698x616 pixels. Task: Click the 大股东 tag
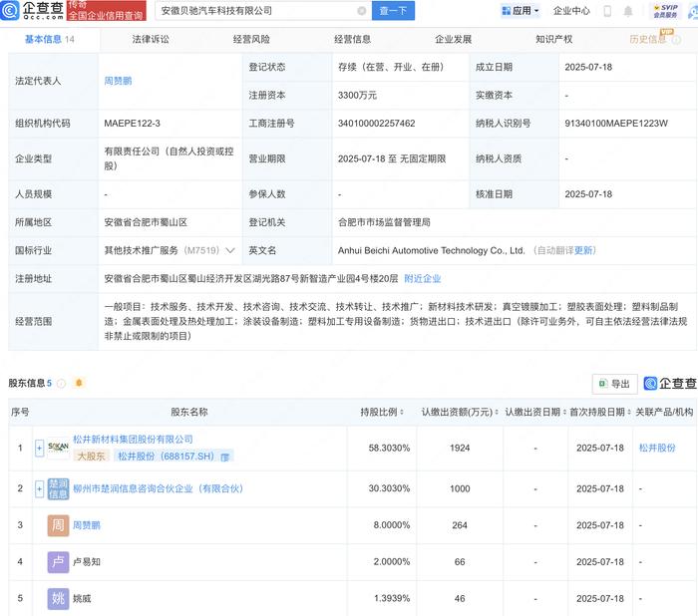coord(91,457)
